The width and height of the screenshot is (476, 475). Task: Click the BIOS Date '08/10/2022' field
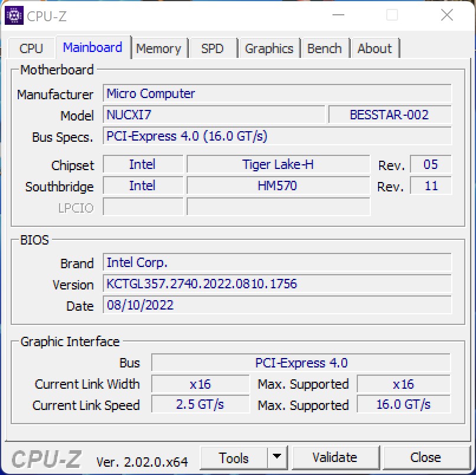coord(277,305)
